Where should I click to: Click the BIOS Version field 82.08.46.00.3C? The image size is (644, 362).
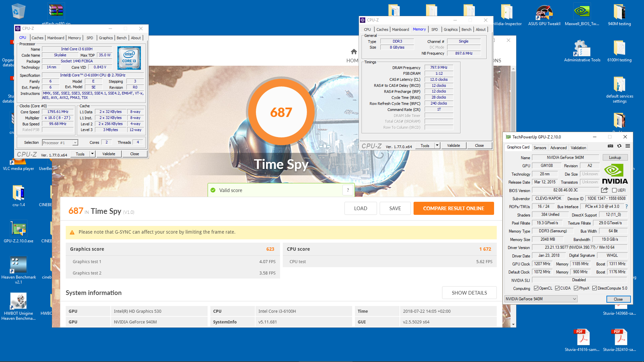pyautogui.click(x=566, y=190)
